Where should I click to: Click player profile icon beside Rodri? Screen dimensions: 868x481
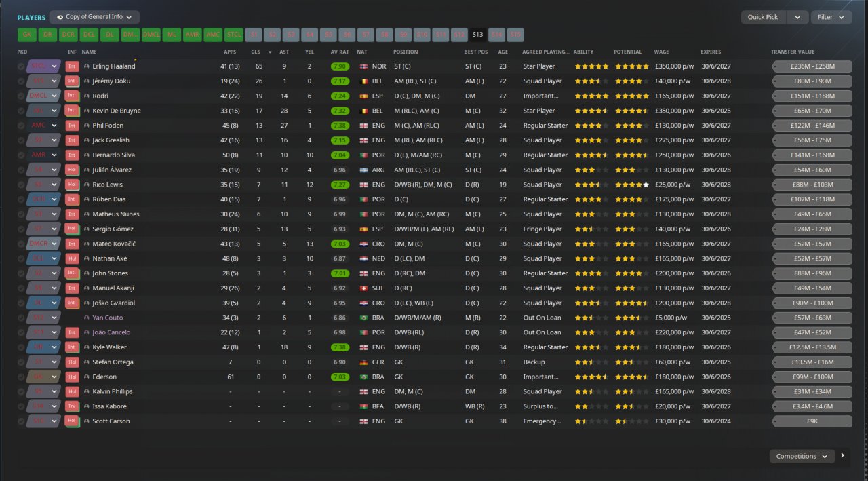(x=87, y=96)
